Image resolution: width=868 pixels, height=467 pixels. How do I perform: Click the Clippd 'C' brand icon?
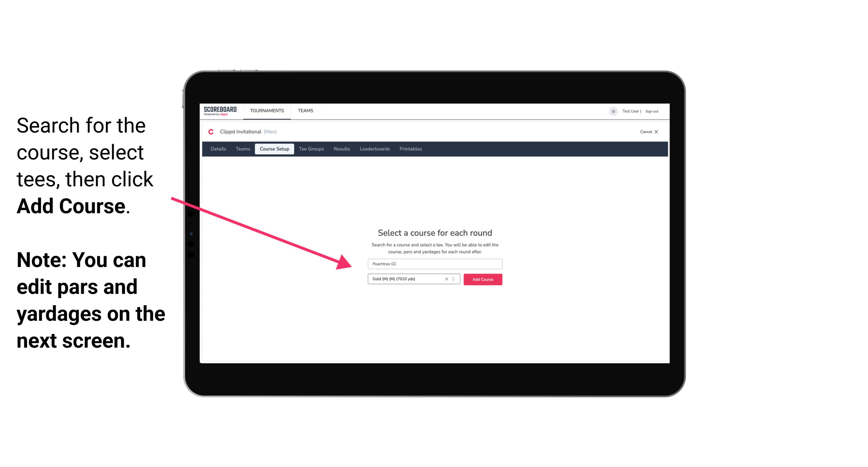[208, 132]
